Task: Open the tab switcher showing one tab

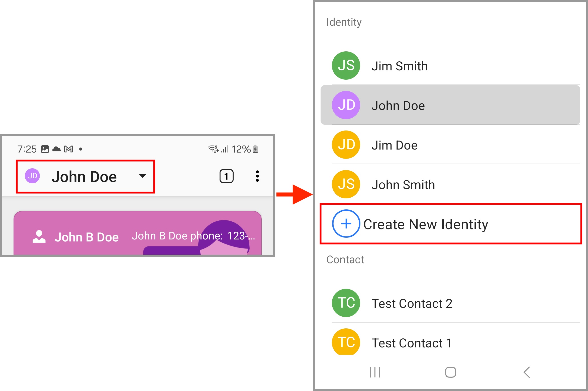Action: (x=226, y=176)
